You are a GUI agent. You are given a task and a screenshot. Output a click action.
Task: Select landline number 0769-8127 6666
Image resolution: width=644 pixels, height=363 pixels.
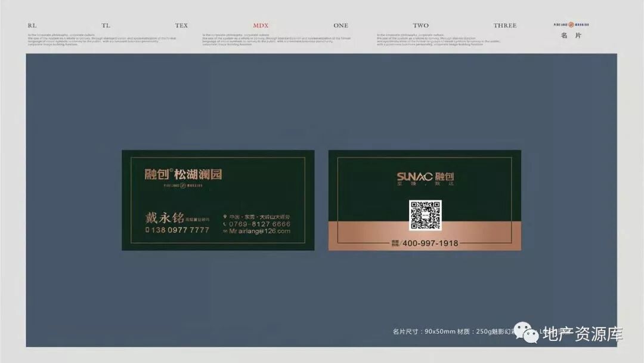[x=259, y=224]
